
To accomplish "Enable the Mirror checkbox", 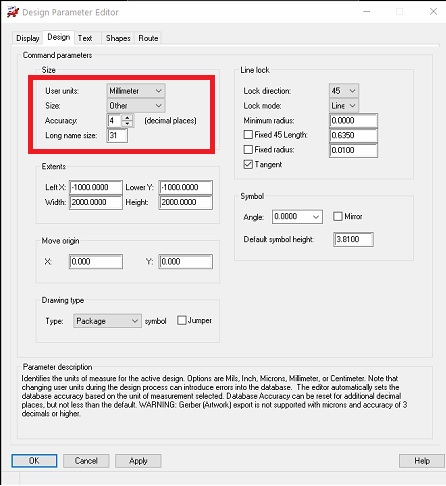I will 338,216.
